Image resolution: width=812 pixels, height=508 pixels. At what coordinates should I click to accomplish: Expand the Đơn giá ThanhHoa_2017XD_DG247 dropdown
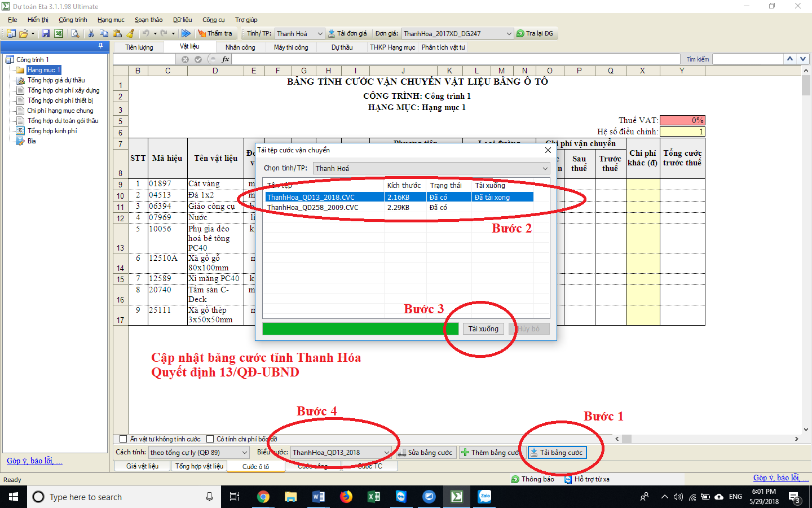point(509,34)
